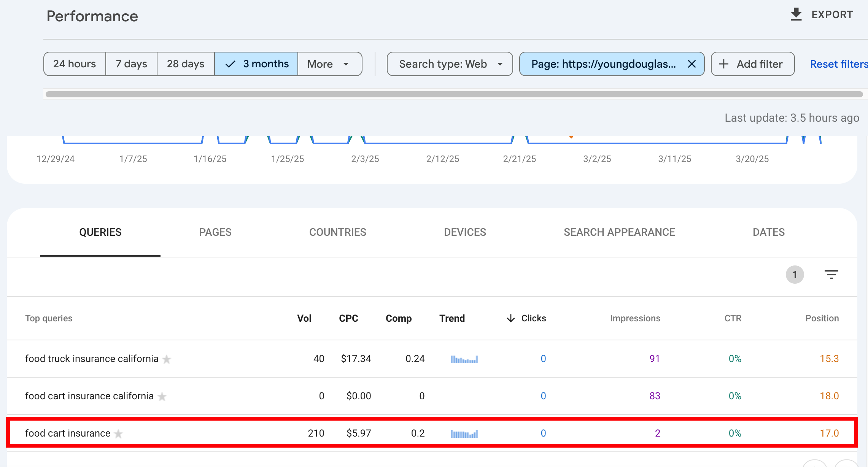The width and height of the screenshot is (868, 467).
Task: Sort table by Impressions column header
Action: [635, 318]
